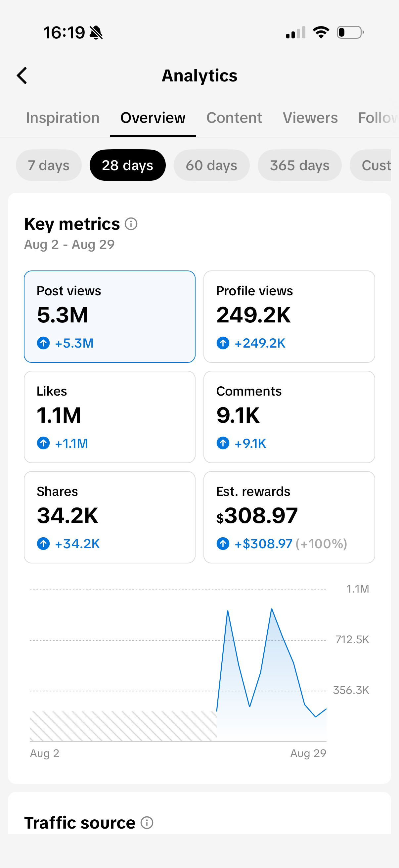Choose the 365 days range
This screenshot has height=868, width=399.
tap(300, 165)
